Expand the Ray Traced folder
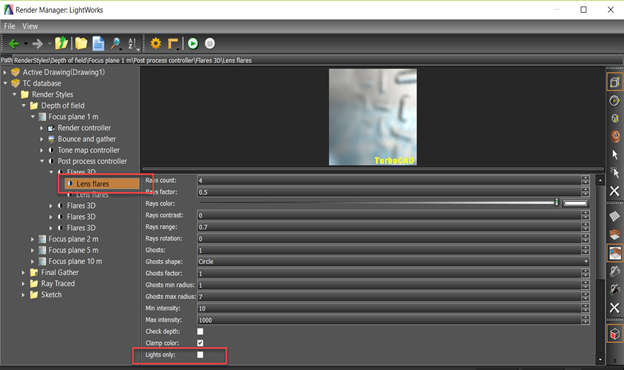Viewport: 624px width, 370px height. pos(23,284)
